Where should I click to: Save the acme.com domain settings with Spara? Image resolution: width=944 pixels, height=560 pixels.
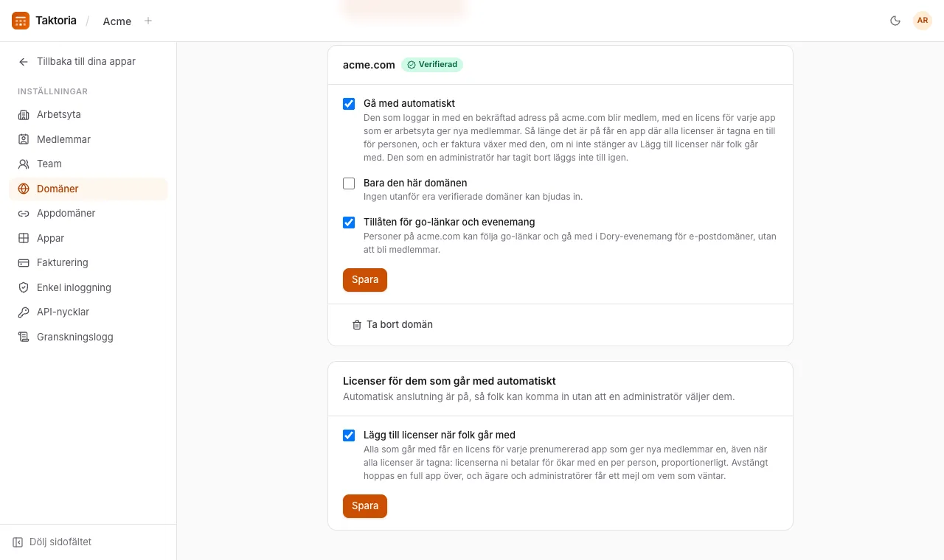(365, 280)
